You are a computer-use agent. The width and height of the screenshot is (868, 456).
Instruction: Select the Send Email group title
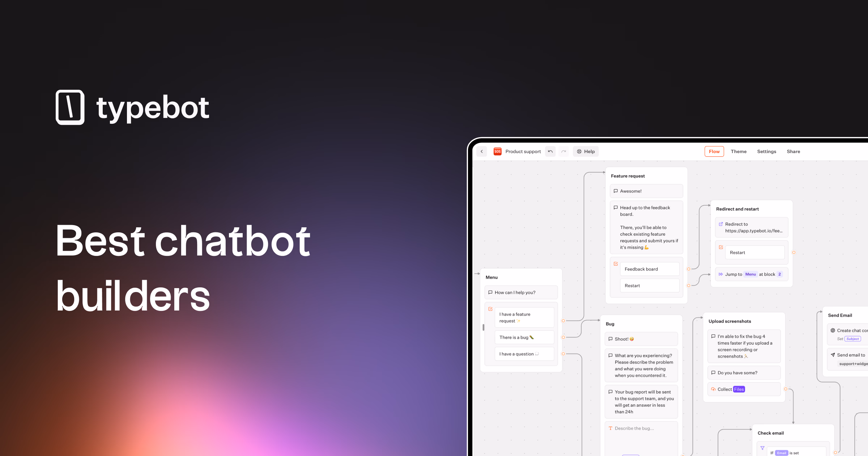[x=840, y=315]
